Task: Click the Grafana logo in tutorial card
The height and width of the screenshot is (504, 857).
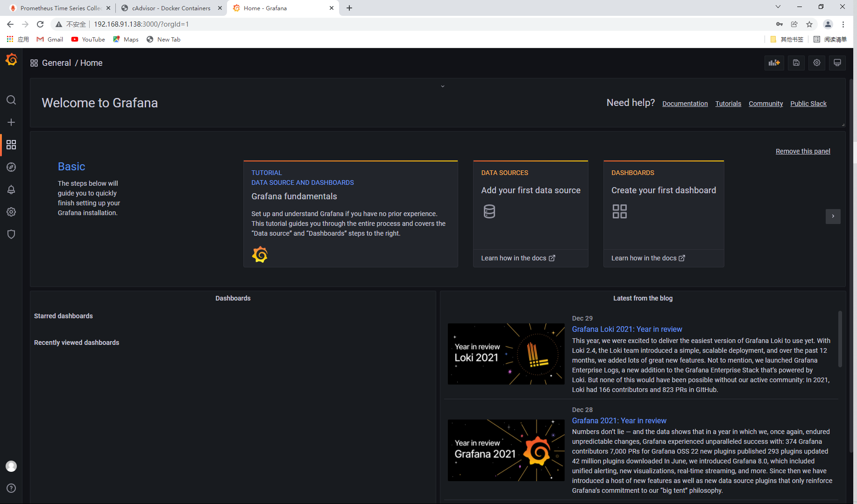Action: (260, 254)
